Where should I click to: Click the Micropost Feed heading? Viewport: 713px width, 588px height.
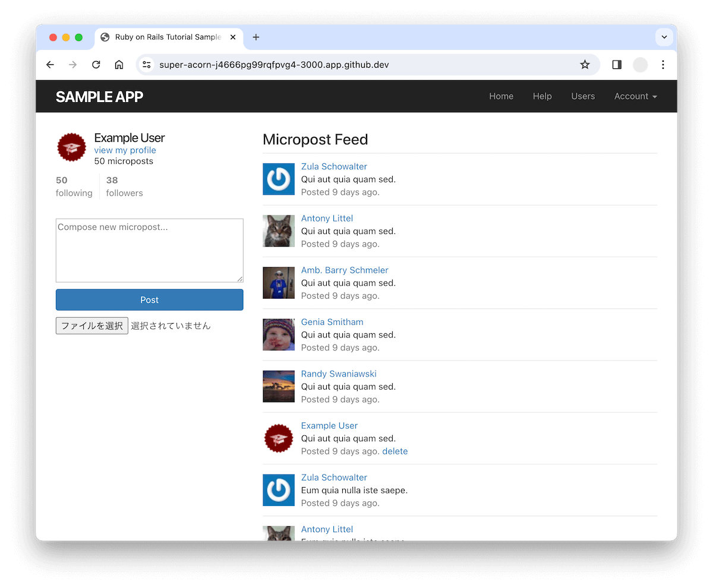tap(316, 140)
